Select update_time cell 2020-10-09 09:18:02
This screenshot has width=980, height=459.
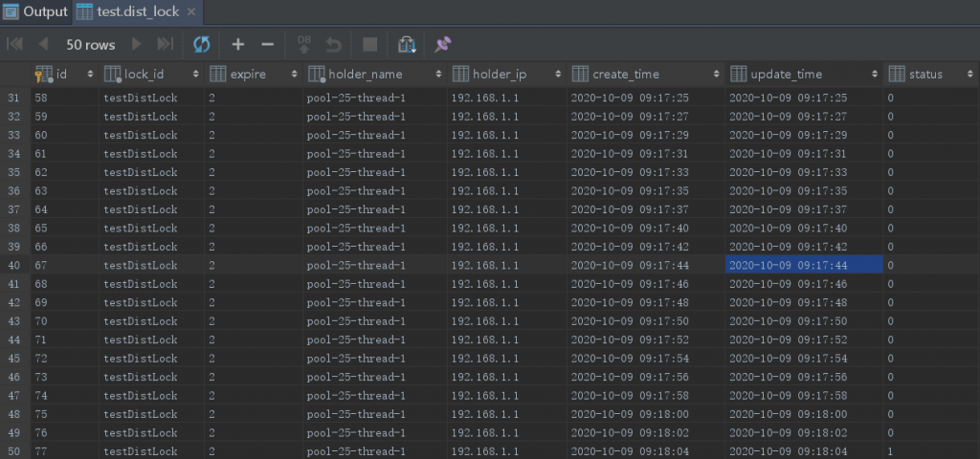804,433
